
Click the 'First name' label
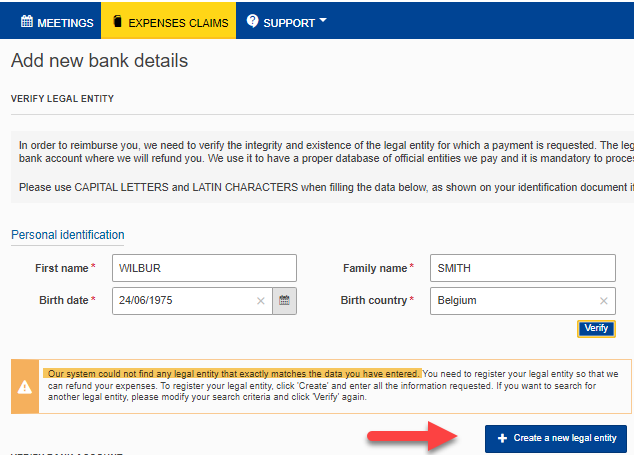[61, 268]
